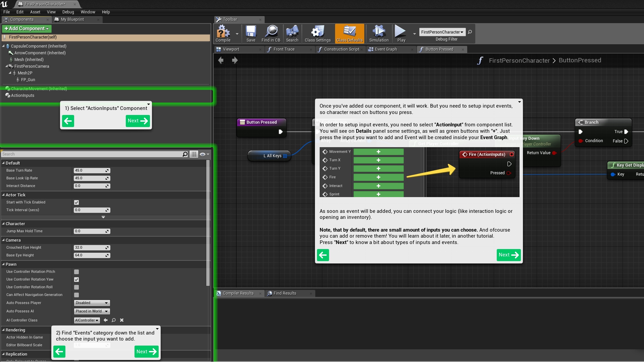This screenshot has height=362, width=644.
Task: Disable Start with Tick Enabled
Action: [76, 202]
